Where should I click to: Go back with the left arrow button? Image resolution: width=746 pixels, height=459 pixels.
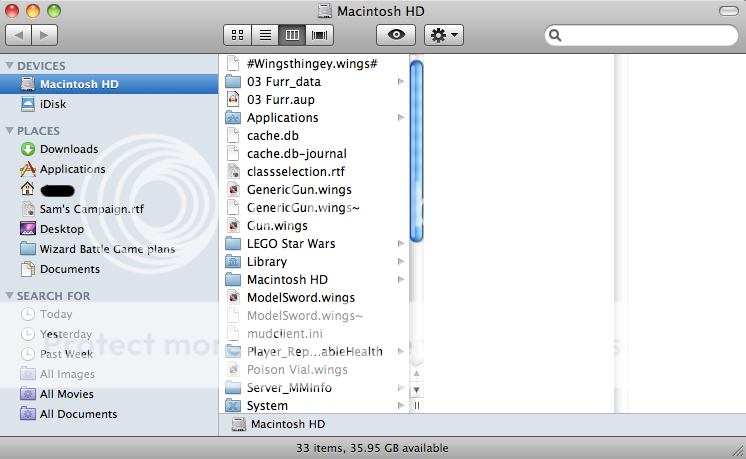[19, 35]
